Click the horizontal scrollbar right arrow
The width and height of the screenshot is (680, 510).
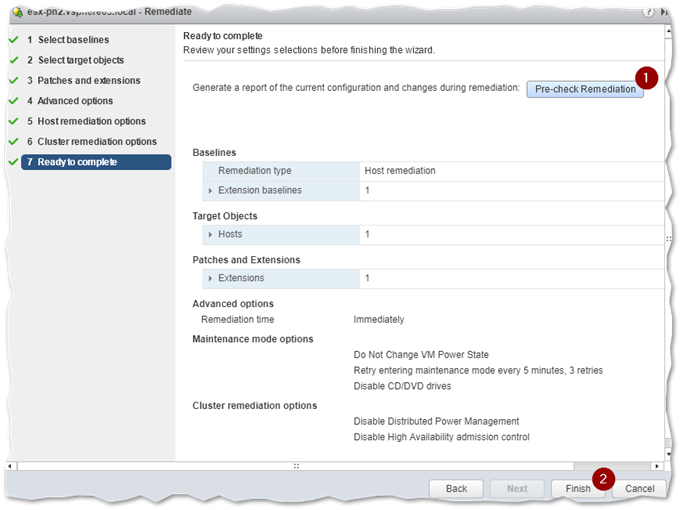657,466
